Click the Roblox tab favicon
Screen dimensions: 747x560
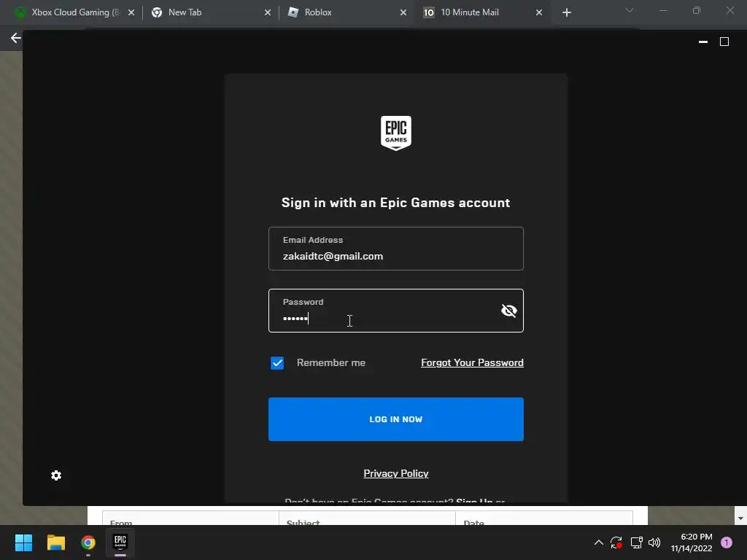click(x=293, y=12)
